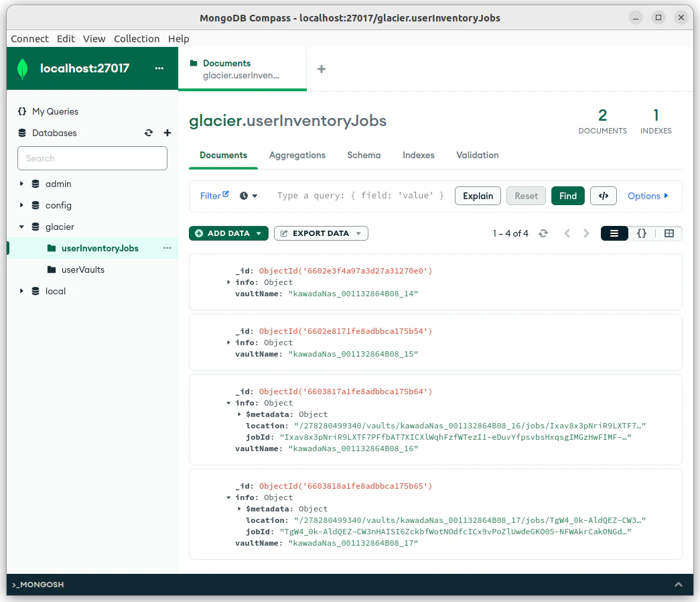Open the EXPORT DATA dropdown

(x=321, y=233)
